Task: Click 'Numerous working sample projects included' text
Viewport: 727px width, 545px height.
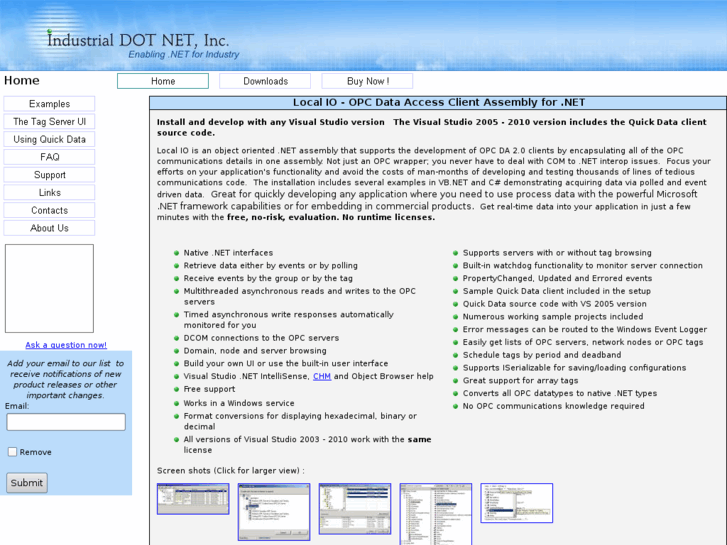Action: [x=553, y=317]
